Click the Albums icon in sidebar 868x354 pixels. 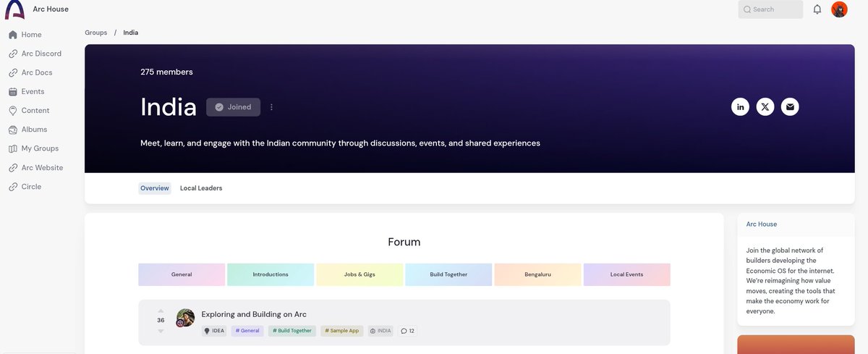click(13, 130)
